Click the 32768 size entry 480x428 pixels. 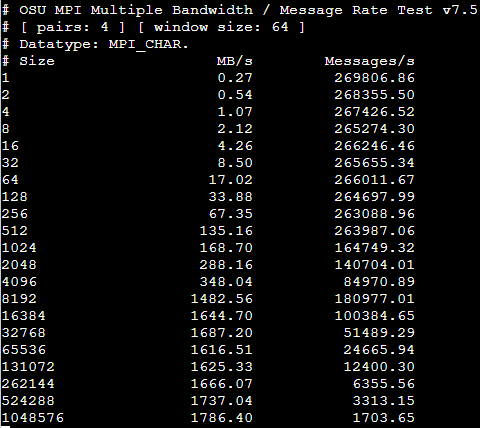(23, 333)
